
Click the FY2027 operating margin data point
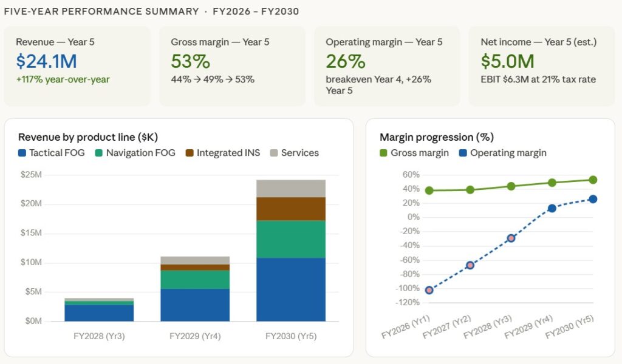pos(470,265)
